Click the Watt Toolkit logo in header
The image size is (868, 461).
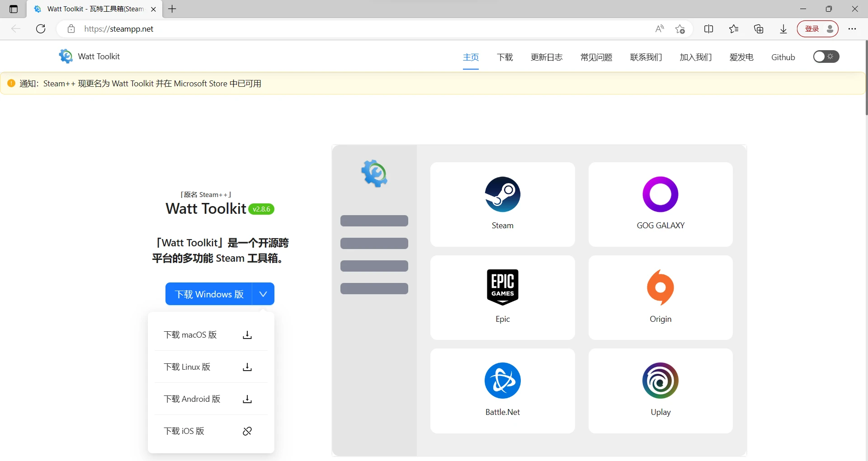click(x=66, y=56)
